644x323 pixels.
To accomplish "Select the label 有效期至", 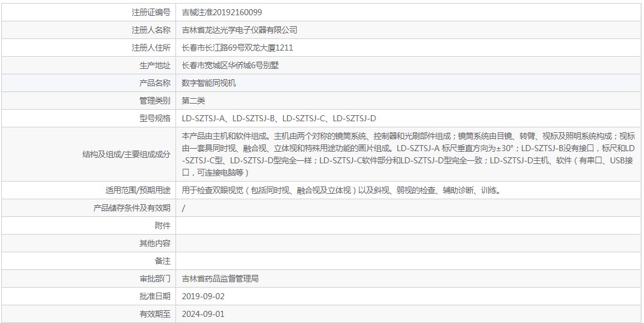I will click(155, 314).
